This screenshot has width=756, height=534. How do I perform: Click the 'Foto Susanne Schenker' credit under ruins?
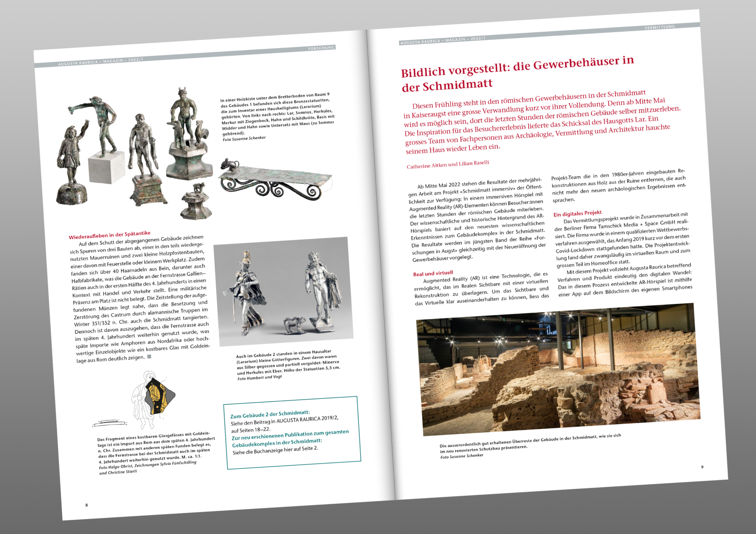461,456
